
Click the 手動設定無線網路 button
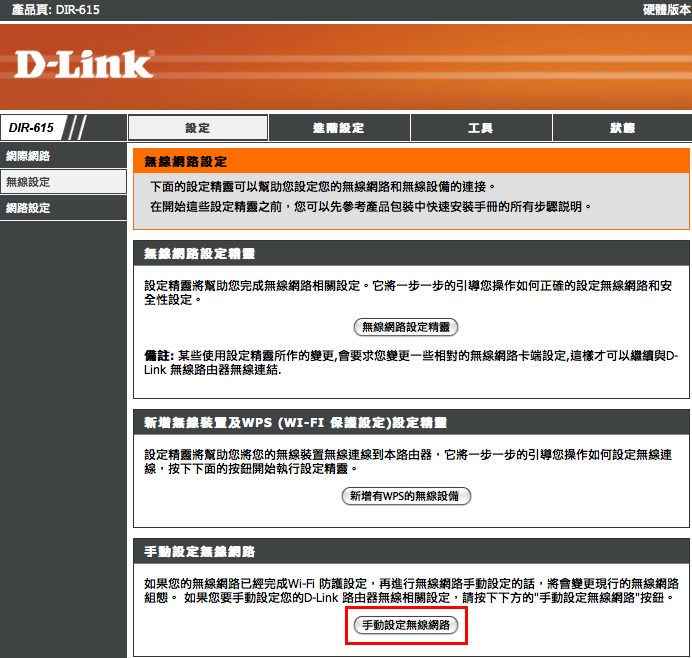[x=406, y=625]
